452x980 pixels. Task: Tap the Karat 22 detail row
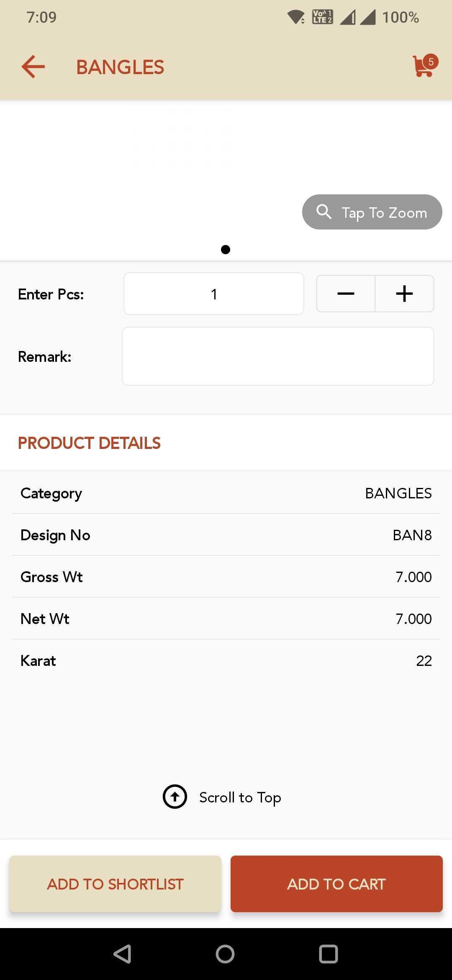pos(226,660)
